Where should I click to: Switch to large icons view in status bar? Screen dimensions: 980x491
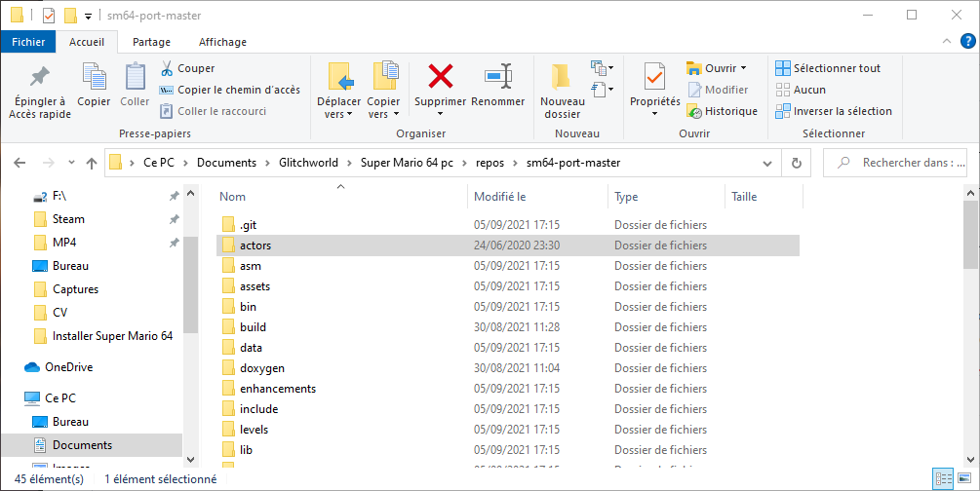click(x=964, y=479)
